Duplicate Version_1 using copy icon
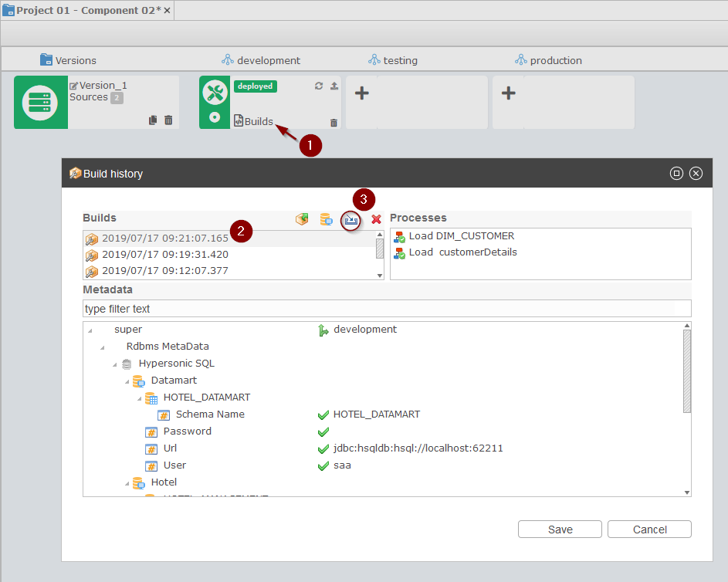The height and width of the screenshot is (582, 728). pyautogui.click(x=154, y=121)
